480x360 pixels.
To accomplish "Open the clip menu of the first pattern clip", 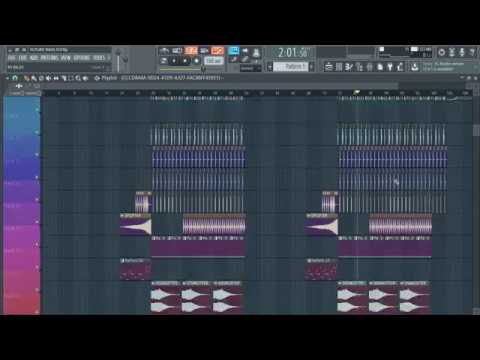I will click(122, 261).
